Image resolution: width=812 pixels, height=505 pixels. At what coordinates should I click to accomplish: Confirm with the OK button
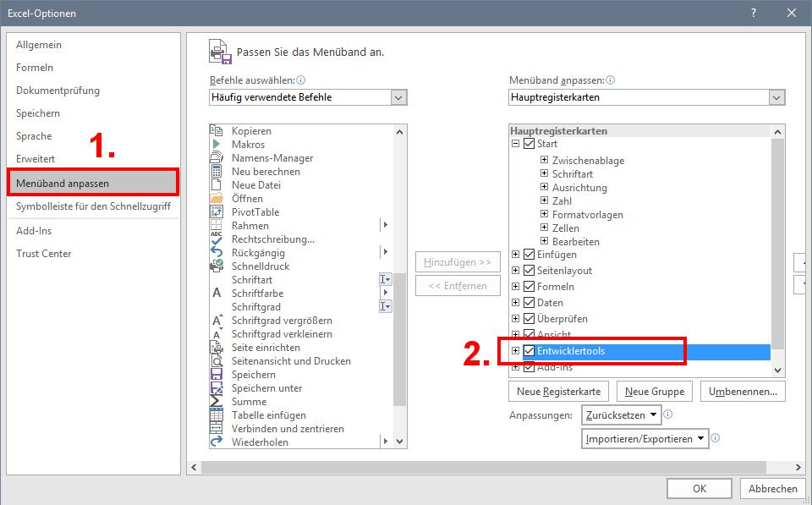700,488
